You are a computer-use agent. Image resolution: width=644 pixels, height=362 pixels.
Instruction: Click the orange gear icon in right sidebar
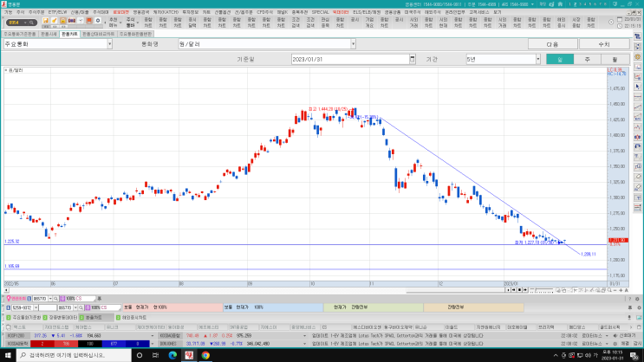(637, 56)
